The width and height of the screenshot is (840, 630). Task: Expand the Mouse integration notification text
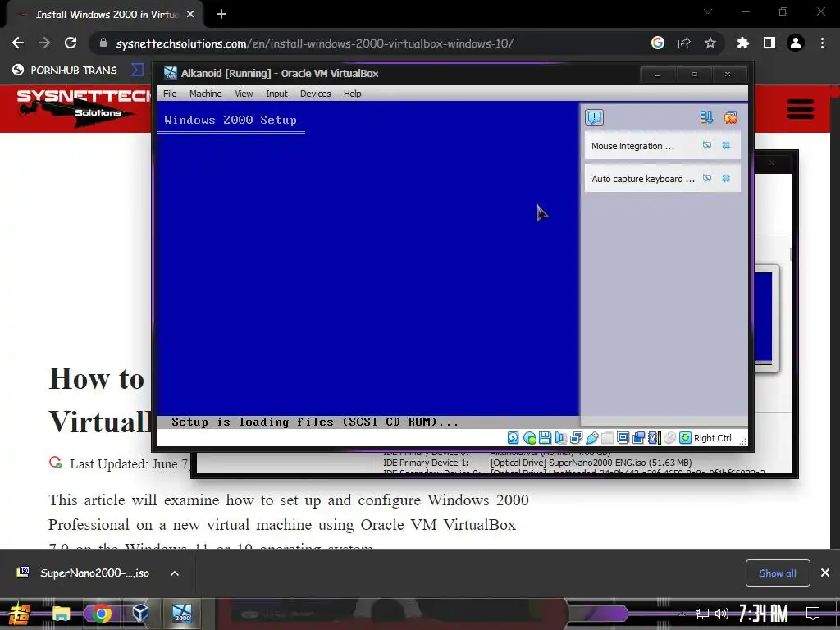[632, 146]
